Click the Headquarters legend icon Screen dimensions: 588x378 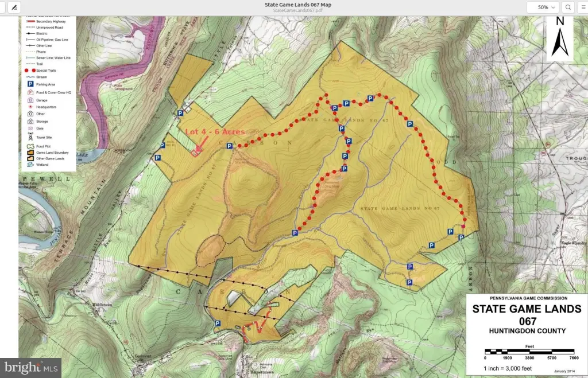[x=29, y=107]
